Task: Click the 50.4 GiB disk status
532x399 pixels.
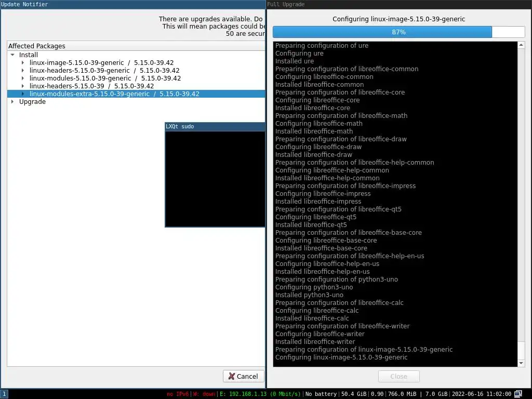Action: (354, 394)
